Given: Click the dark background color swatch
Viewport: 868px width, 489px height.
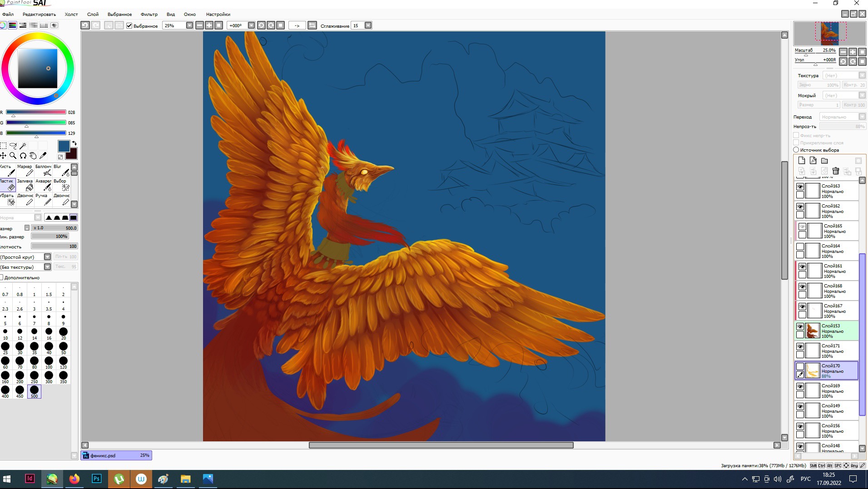Looking at the screenshot, I should pyautogui.click(x=72, y=154).
